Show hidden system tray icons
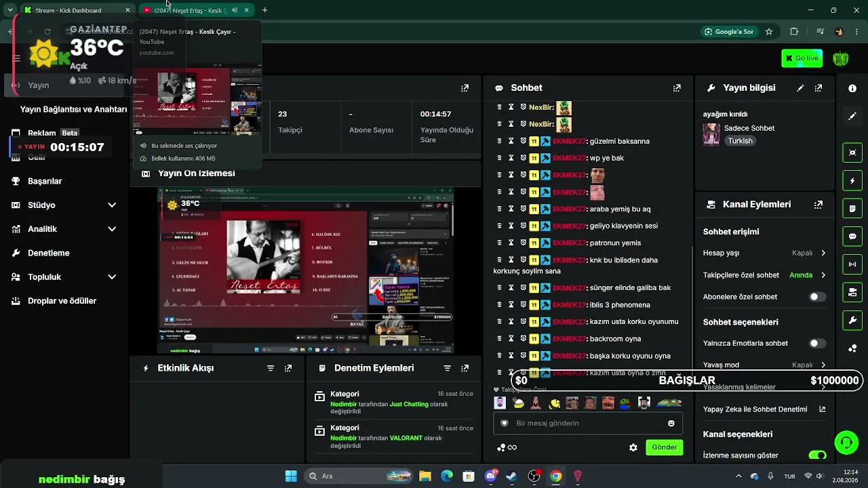868x488 pixels. tap(738, 476)
